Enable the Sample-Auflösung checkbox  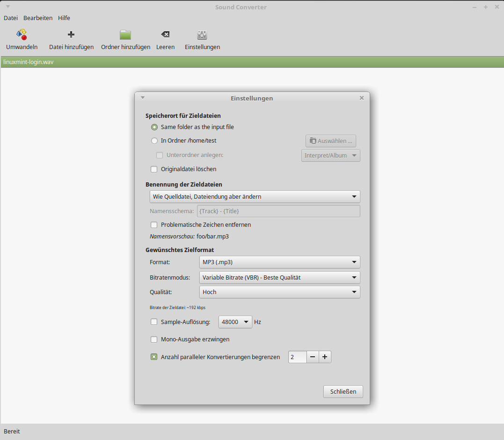154,322
